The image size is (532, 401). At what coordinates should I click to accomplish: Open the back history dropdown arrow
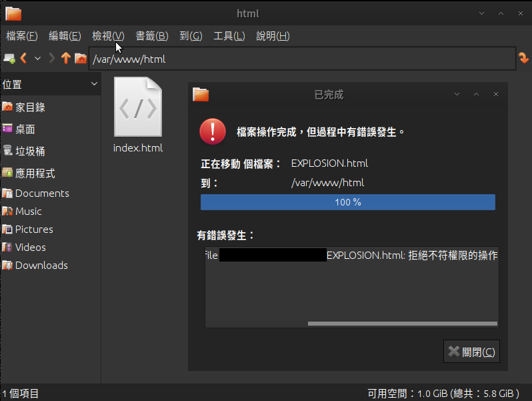(x=38, y=59)
